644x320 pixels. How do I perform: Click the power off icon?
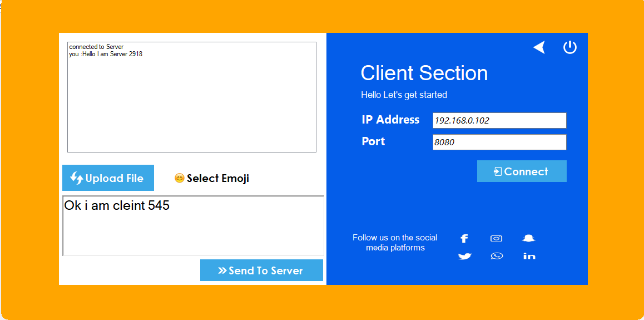click(x=569, y=47)
